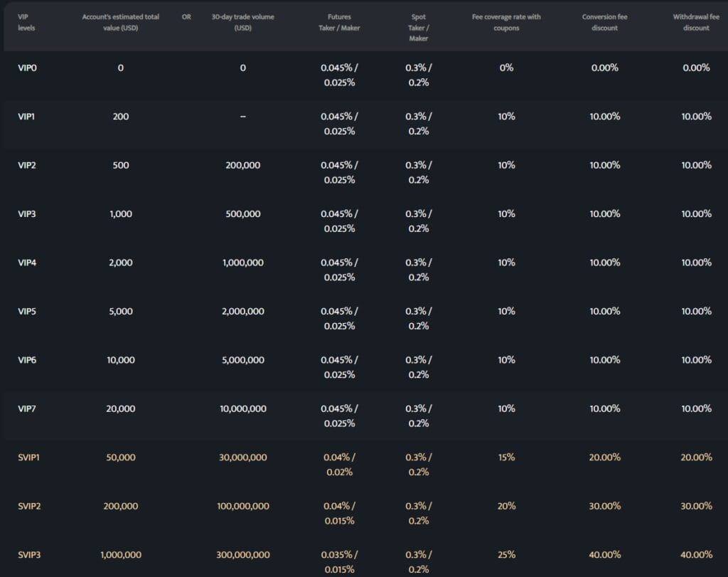Click VIP4 trade volume 1,000,000

[x=243, y=263]
